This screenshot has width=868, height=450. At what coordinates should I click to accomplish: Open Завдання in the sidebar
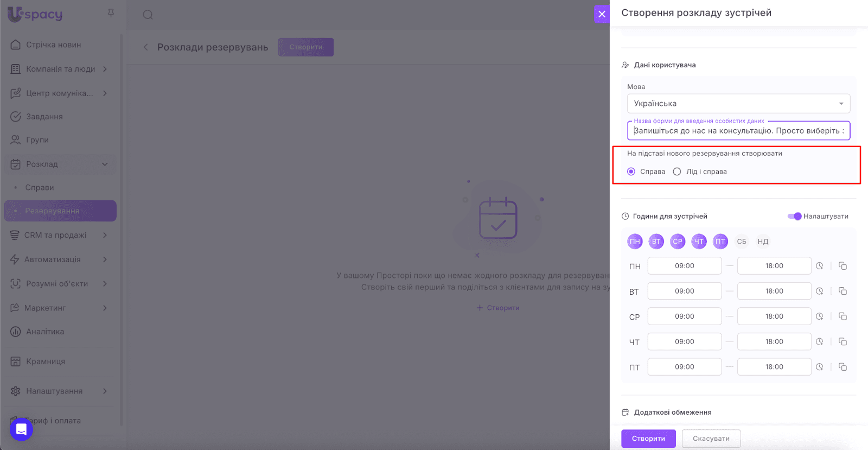point(44,117)
